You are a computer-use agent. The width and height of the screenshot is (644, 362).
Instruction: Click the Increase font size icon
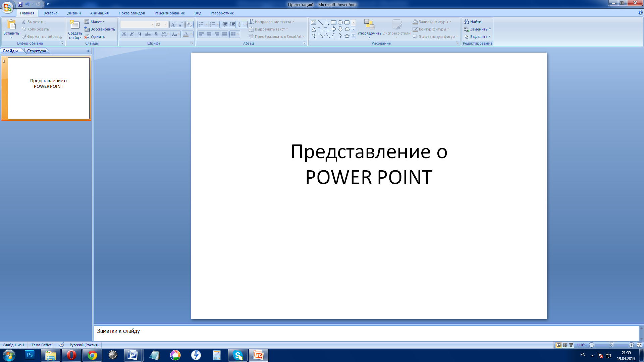pos(173,24)
